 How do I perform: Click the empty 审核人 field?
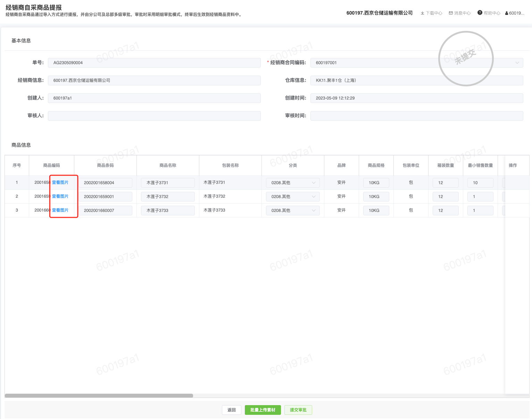154,116
